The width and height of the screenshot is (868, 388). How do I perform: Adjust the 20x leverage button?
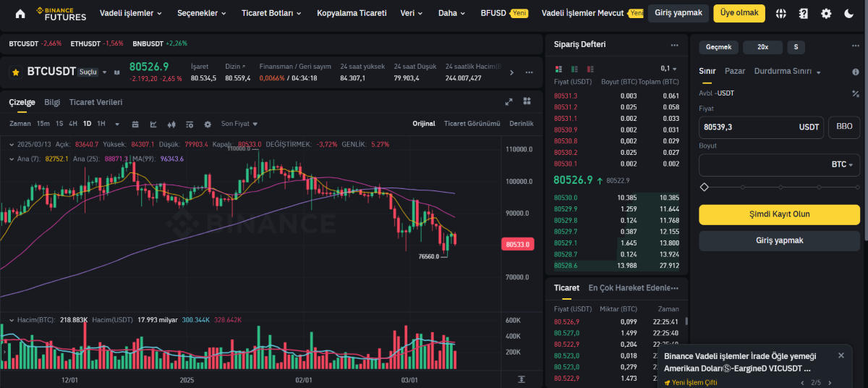762,47
